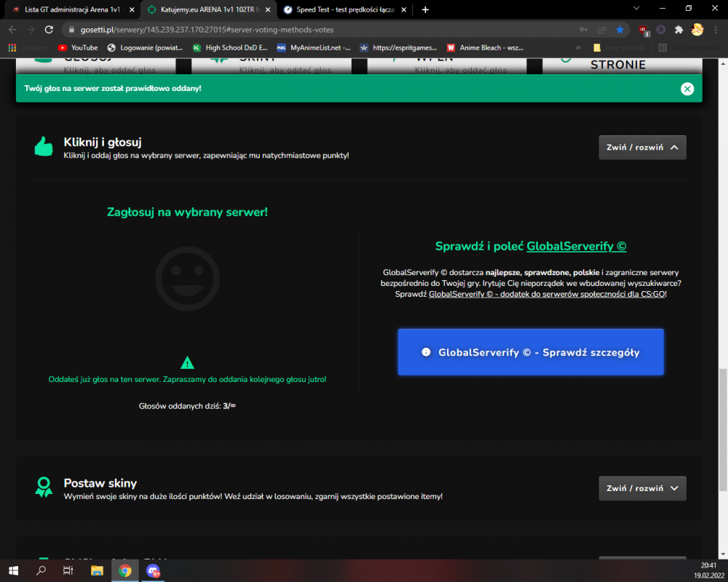Open the Chrome profile avatar
Screen dimensions: 728x582
click(697, 30)
